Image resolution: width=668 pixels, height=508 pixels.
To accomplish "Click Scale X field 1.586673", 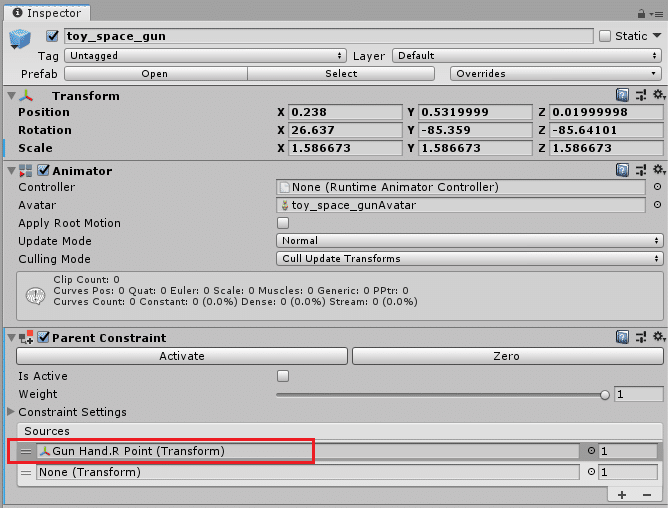I will (345, 148).
